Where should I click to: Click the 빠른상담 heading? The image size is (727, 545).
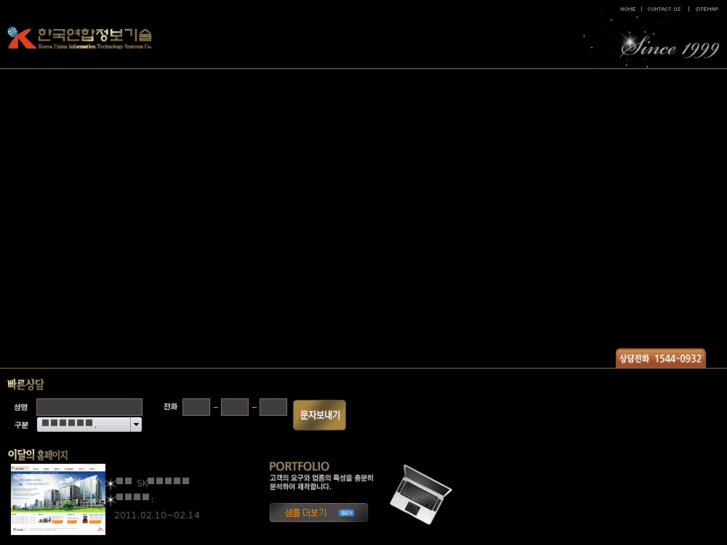point(26,384)
